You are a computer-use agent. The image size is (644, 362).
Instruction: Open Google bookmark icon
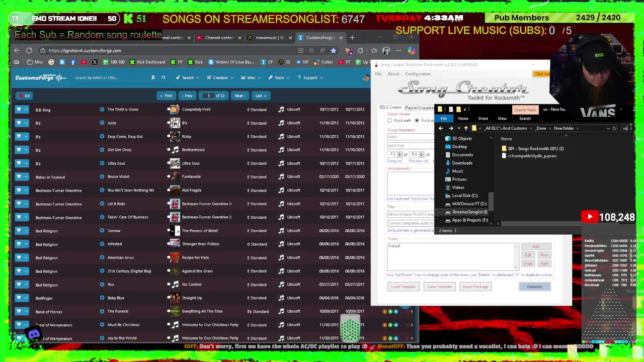pyautogui.click(x=51, y=62)
